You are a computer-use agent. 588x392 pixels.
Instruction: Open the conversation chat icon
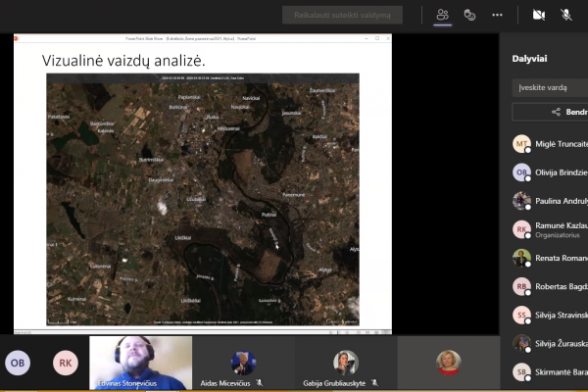[469, 15]
